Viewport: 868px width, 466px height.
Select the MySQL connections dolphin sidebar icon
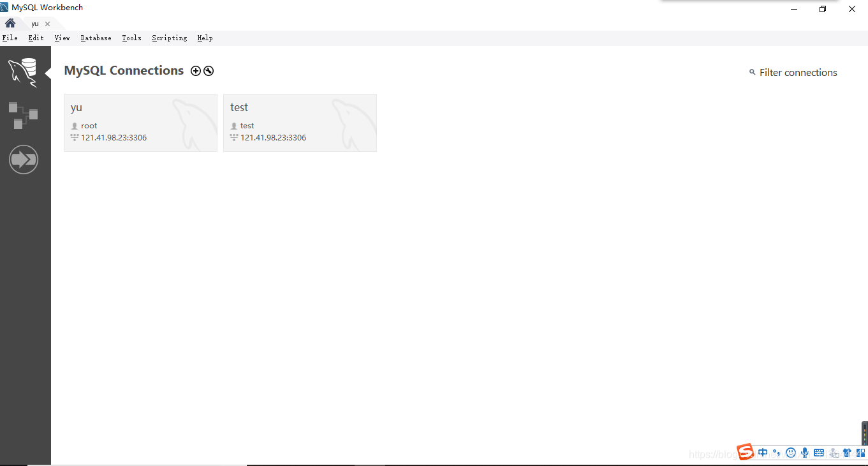[x=23, y=71]
